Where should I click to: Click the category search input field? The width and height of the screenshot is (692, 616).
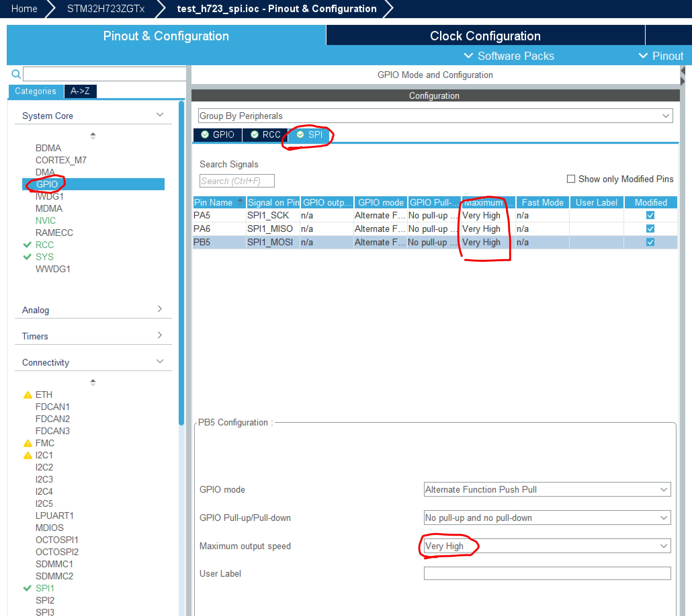click(x=104, y=74)
